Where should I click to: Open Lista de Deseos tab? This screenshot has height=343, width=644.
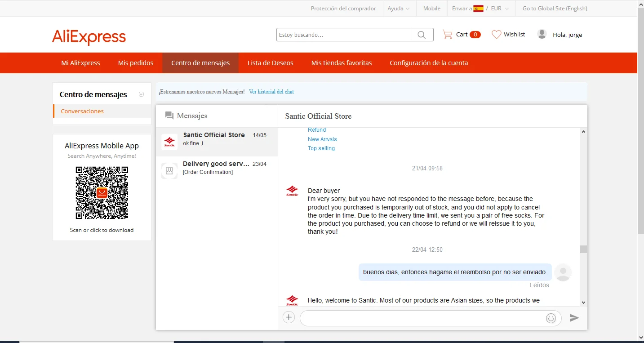[271, 63]
